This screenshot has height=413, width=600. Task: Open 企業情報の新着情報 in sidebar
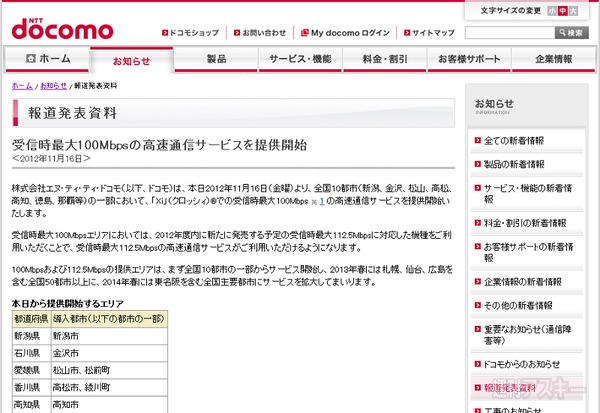tap(523, 282)
